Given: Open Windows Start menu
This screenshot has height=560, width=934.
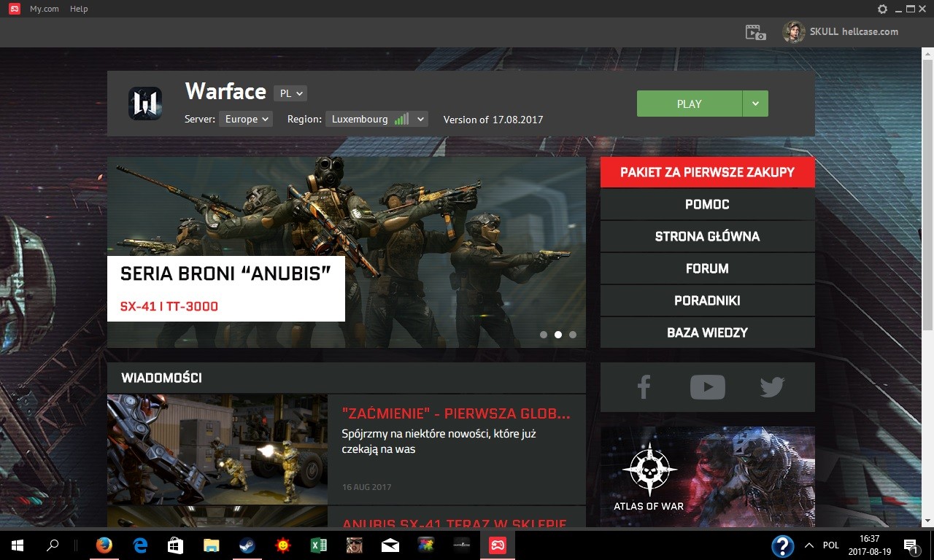Looking at the screenshot, I should click(x=18, y=545).
